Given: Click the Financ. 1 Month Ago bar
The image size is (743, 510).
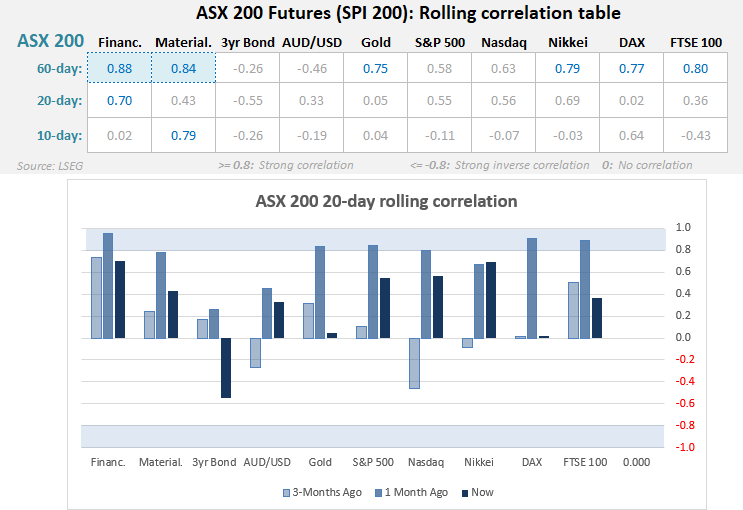Looking at the screenshot, I should (x=108, y=286).
